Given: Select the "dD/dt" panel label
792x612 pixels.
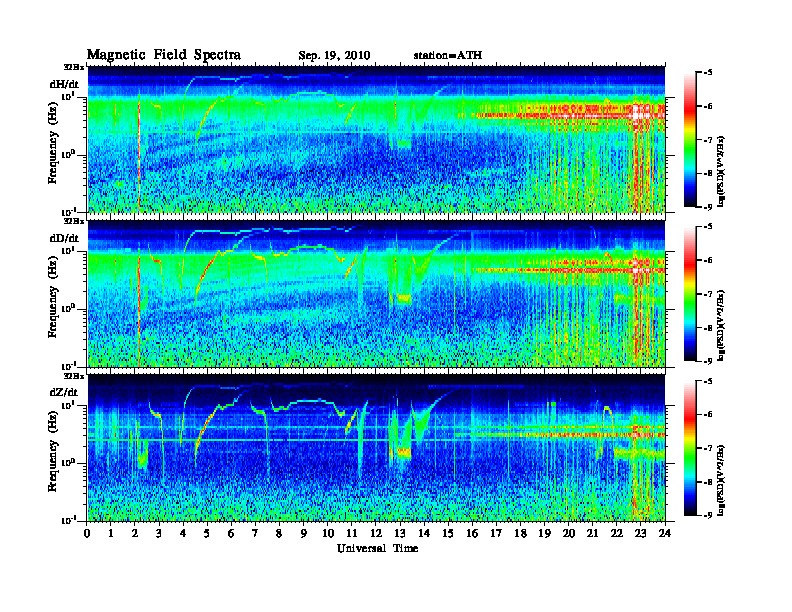Looking at the screenshot, I should click(x=64, y=238).
